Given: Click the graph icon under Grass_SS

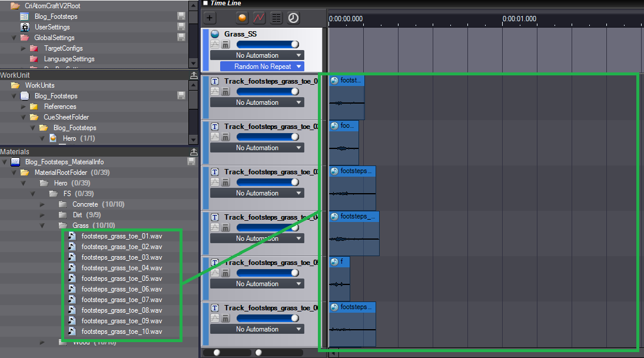Looking at the screenshot, I should point(215,44).
